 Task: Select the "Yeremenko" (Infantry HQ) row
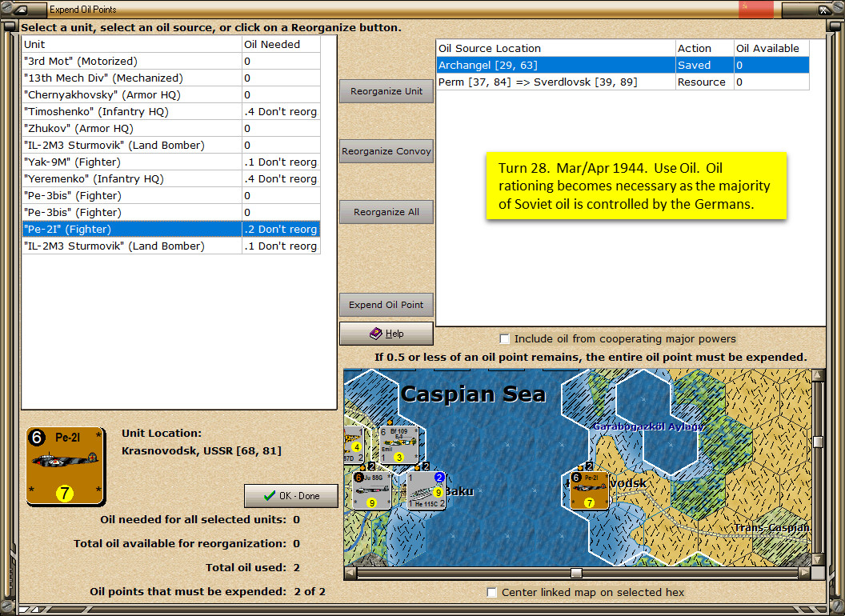(170, 179)
